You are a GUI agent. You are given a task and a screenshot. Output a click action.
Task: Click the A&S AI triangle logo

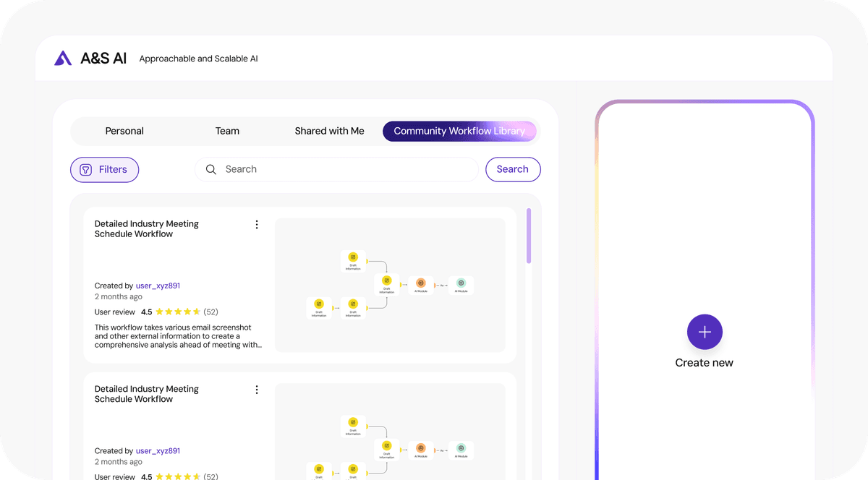coord(62,58)
